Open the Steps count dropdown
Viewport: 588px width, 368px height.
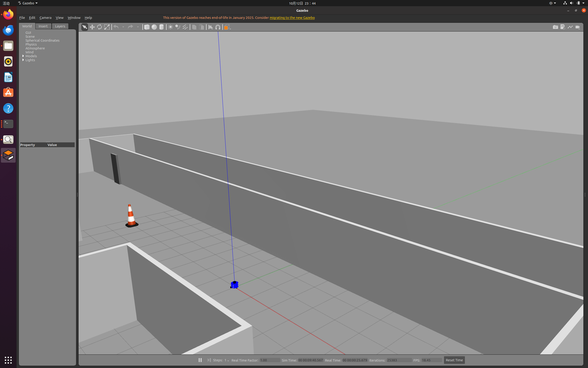coord(227,360)
